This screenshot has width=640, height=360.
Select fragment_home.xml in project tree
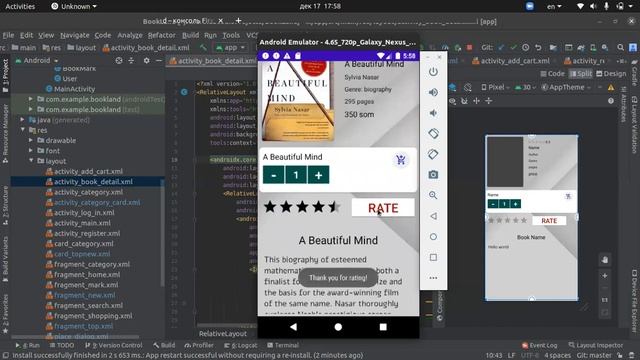[87, 274]
